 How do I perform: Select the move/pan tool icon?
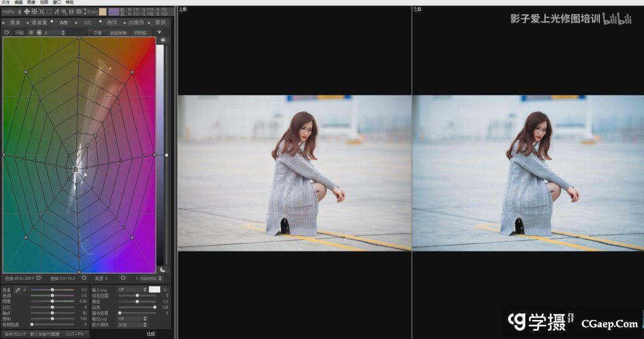tap(27, 11)
